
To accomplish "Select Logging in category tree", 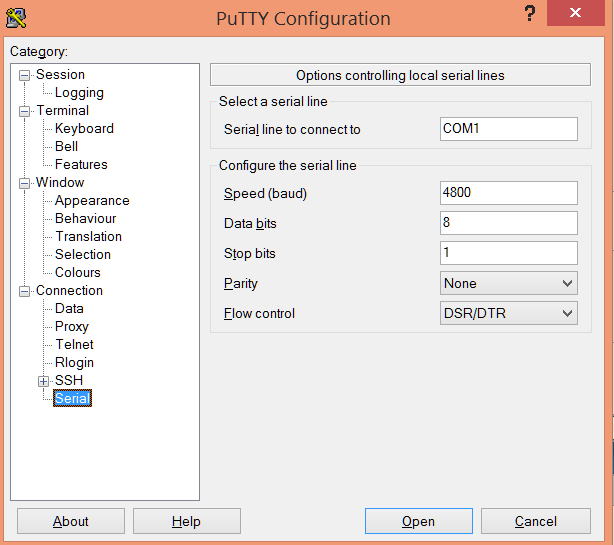I will point(79,93).
